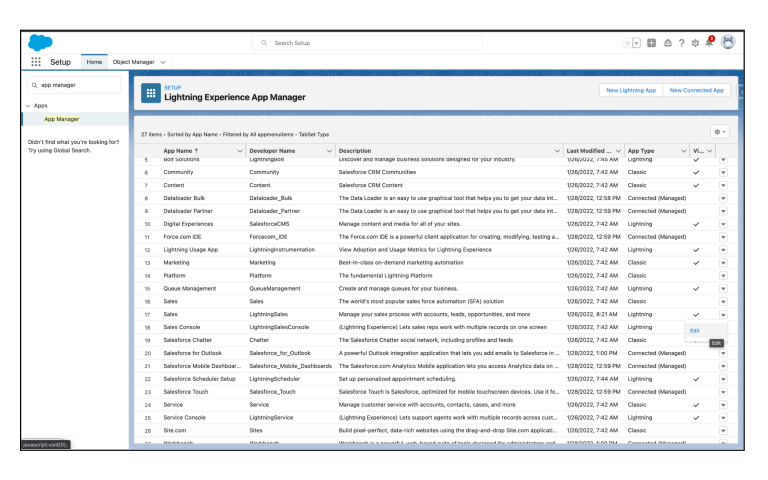The image size is (768, 480).
Task: Expand the Object Manager tab chevron
Action: click(x=163, y=62)
